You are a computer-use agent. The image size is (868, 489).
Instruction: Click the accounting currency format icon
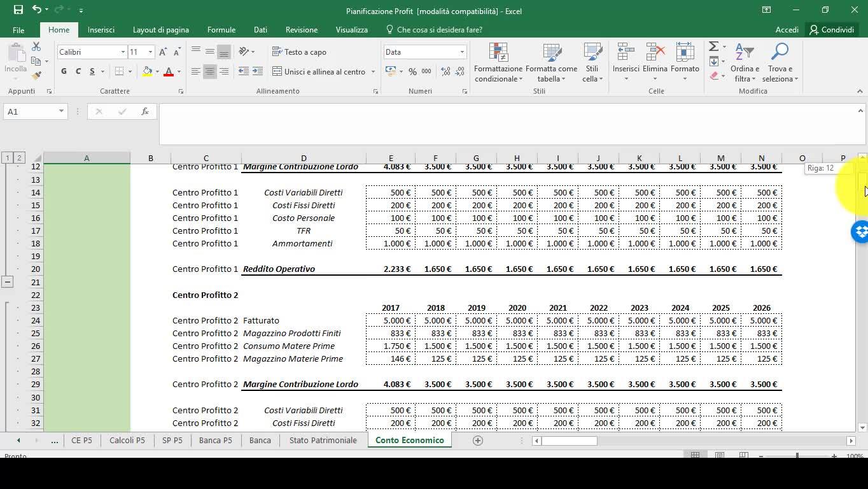(x=389, y=71)
